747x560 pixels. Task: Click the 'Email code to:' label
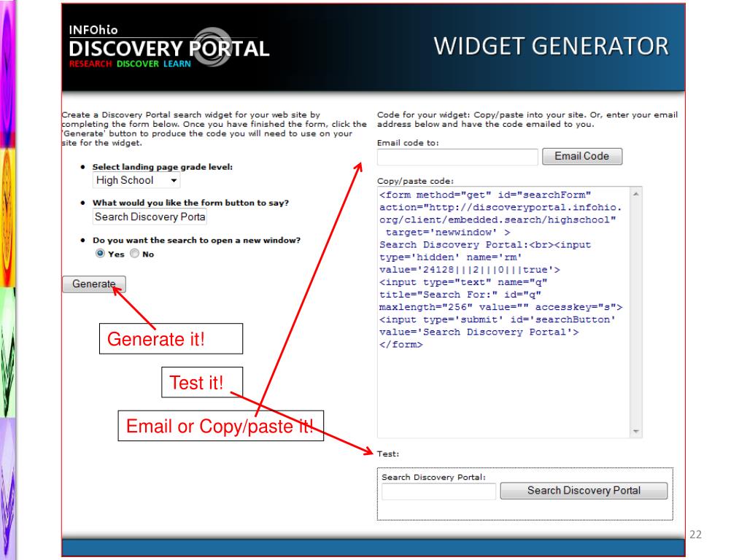point(408,143)
